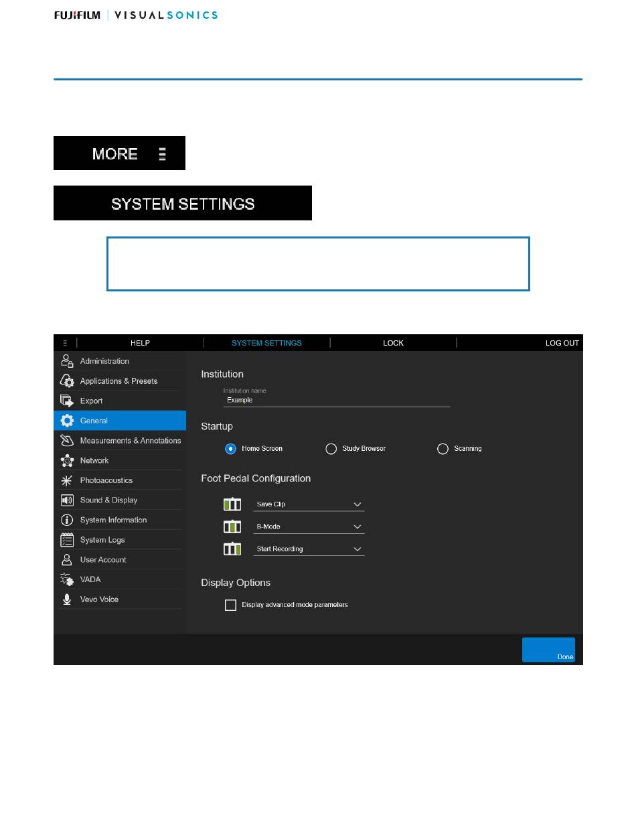Image resolution: width=636 pixels, height=840 pixels.
Task: Set startup to Scanning
Action: click(443, 449)
